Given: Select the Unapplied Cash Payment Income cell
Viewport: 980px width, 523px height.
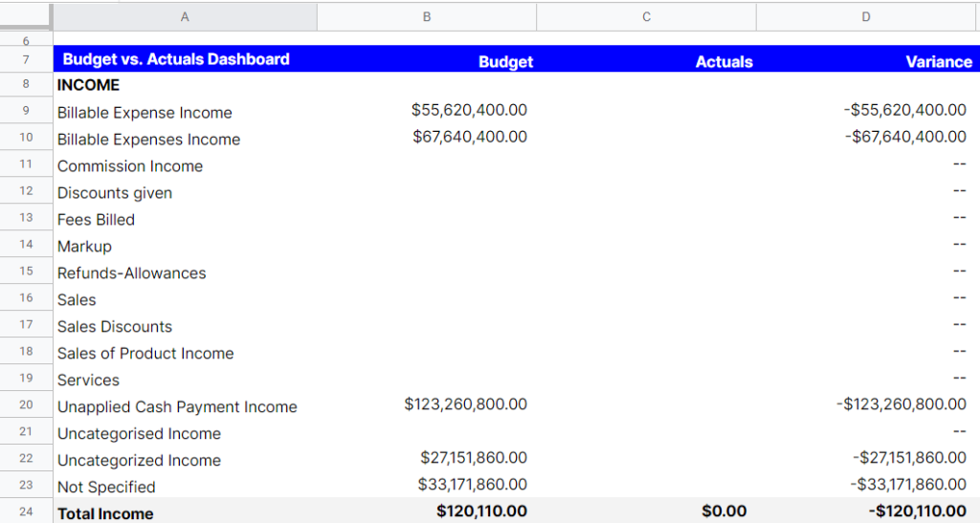Looking at the screenshot, I should (x=185, y=406).
